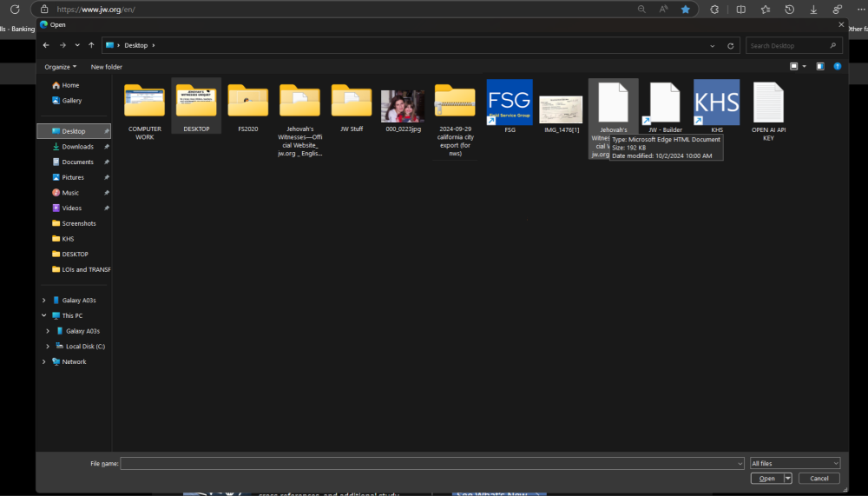This screenshot has width=868, height=496.
Task: Click the File name input field
Action: click(x=431, y=464)
